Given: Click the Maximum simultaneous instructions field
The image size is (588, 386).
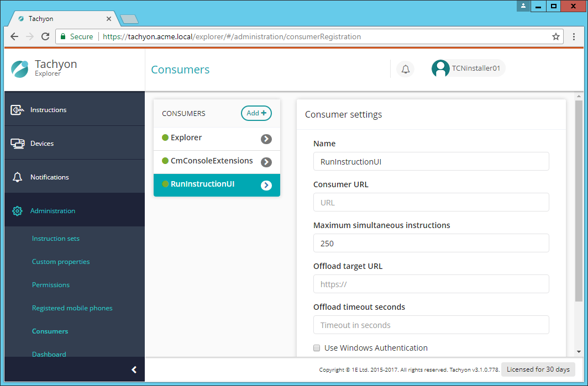Looking at the screenshot, I should pyautogui.click(x=431, y=243).
